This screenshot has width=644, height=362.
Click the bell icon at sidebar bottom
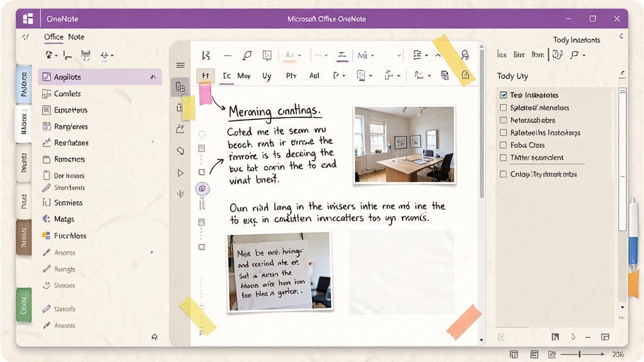155,337
